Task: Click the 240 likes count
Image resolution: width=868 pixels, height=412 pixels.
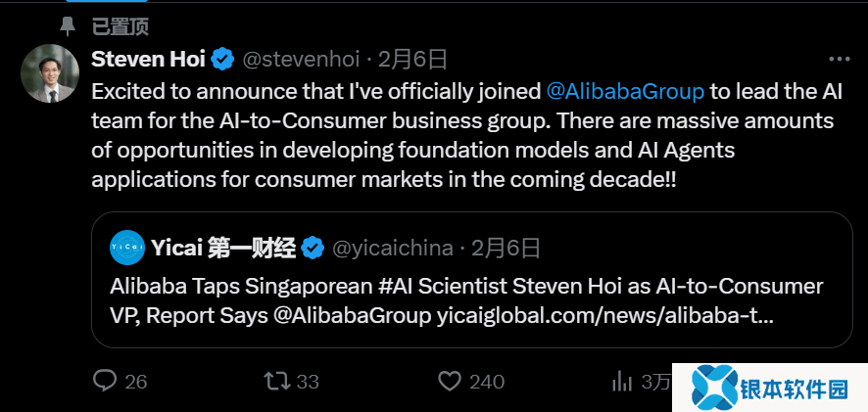Action: (487, 381)
